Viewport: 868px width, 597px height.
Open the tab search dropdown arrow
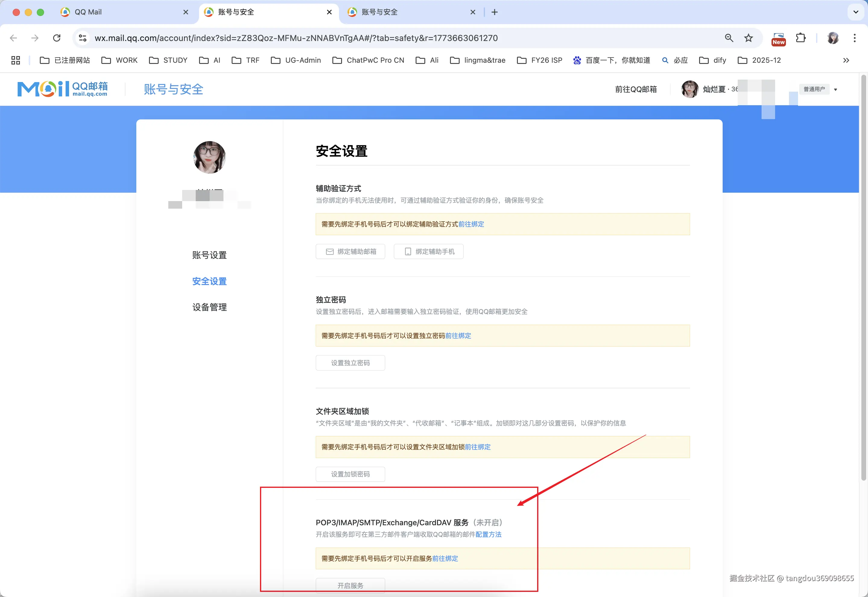click(x=856, y=12)
